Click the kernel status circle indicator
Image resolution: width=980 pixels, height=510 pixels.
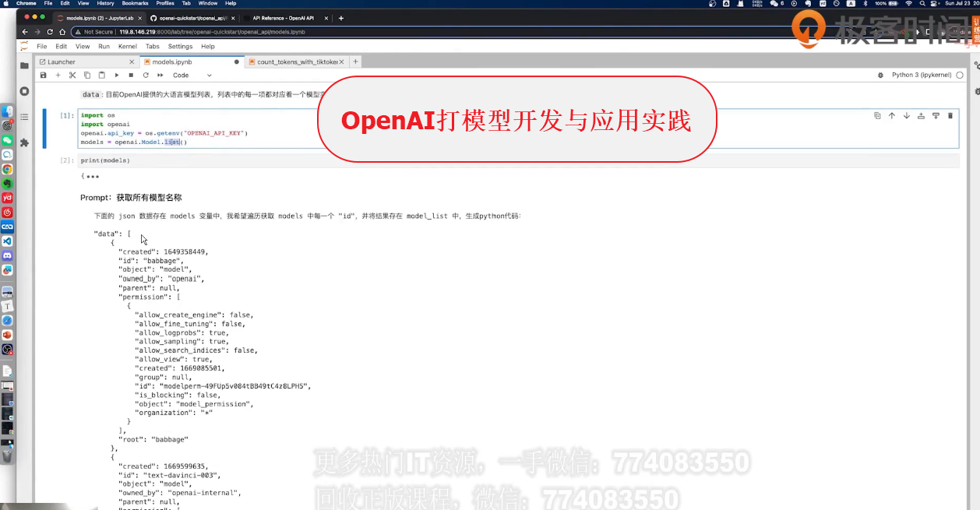pyautogui.click(x=960, y=76)
